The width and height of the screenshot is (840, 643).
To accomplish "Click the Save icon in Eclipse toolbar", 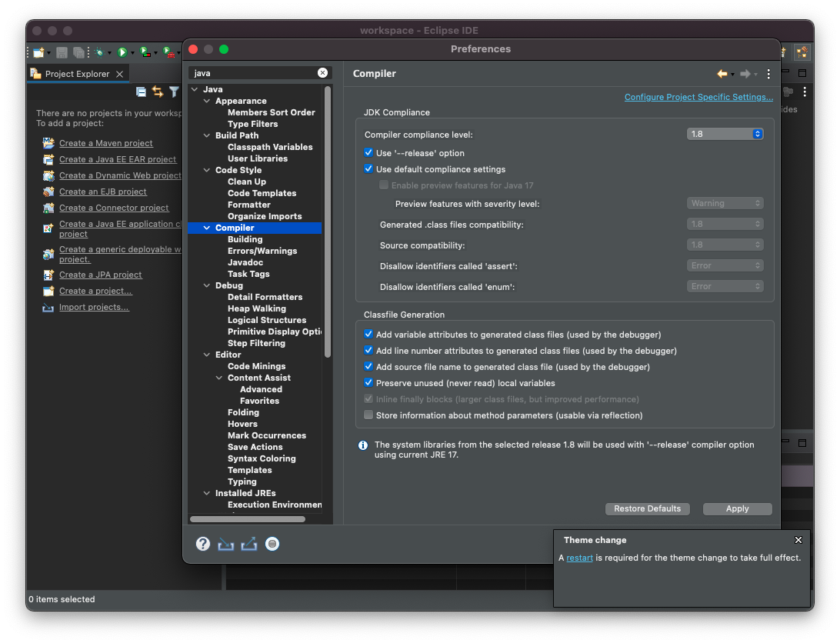I will coord(62,52).
